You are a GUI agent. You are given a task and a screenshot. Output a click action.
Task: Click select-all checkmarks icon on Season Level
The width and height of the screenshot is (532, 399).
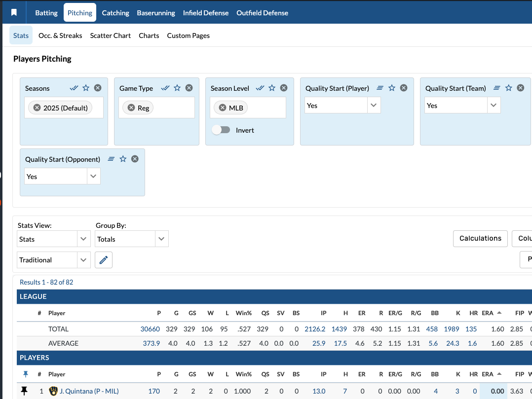[260, 88]
